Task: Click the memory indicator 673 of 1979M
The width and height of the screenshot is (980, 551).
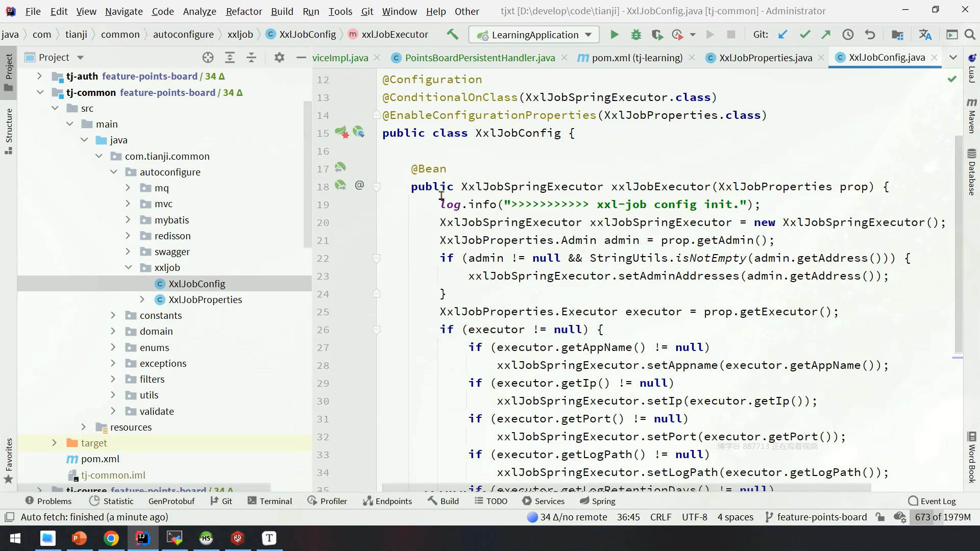Action: click(942, 517)
